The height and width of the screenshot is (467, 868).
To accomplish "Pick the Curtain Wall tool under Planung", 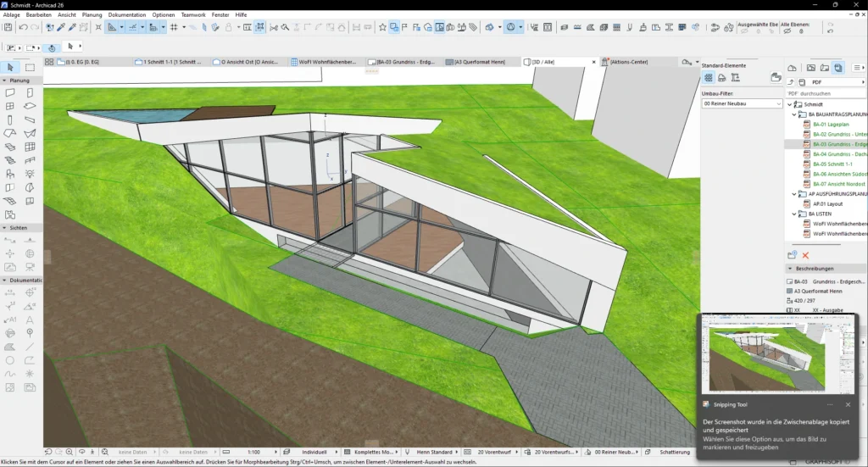I will (30, 147).
